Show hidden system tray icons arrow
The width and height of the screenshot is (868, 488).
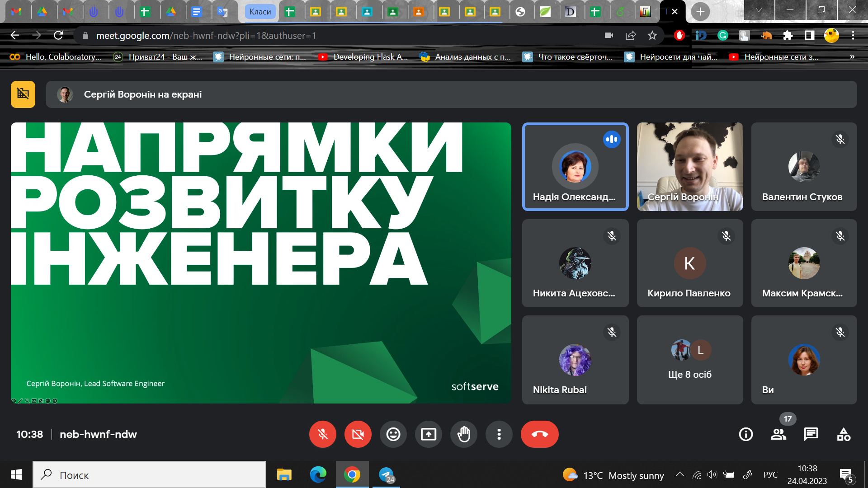[x=679, y=474]
